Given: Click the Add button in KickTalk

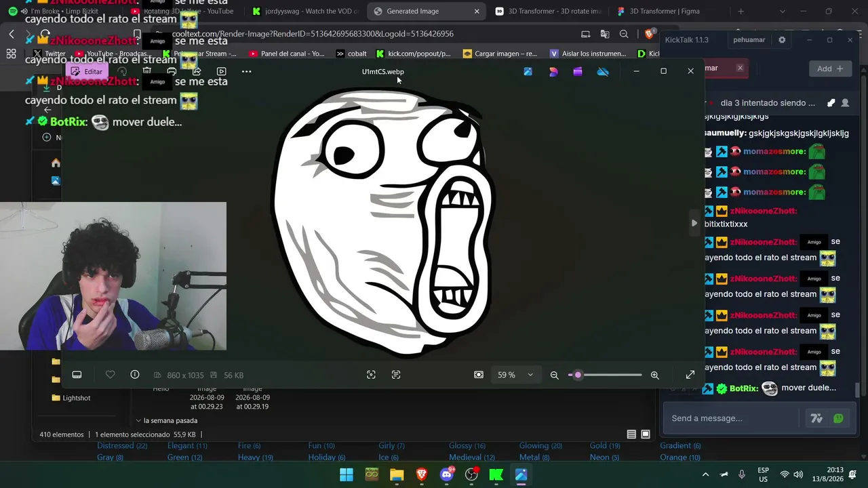Looking at the screenshot, I should click(830, 68).
